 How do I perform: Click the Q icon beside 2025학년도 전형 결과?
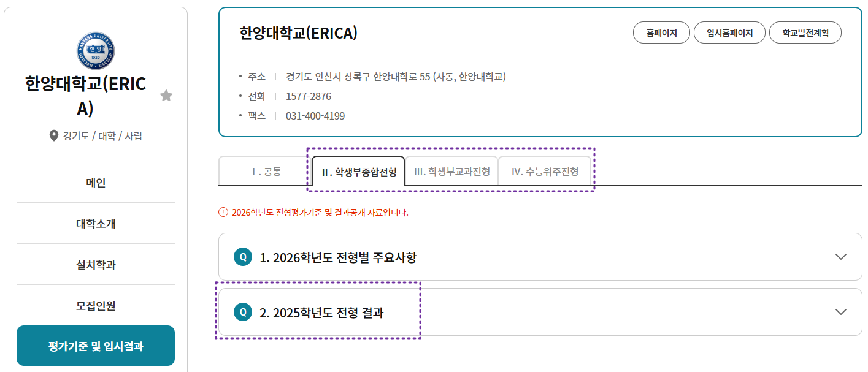pos(243,312)
